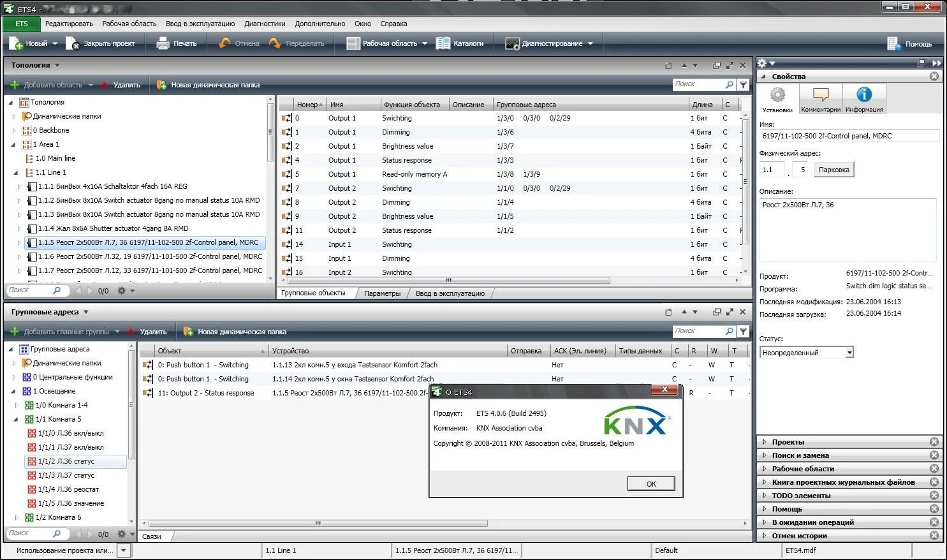Click Удалить in Топология toolbar

120,85
